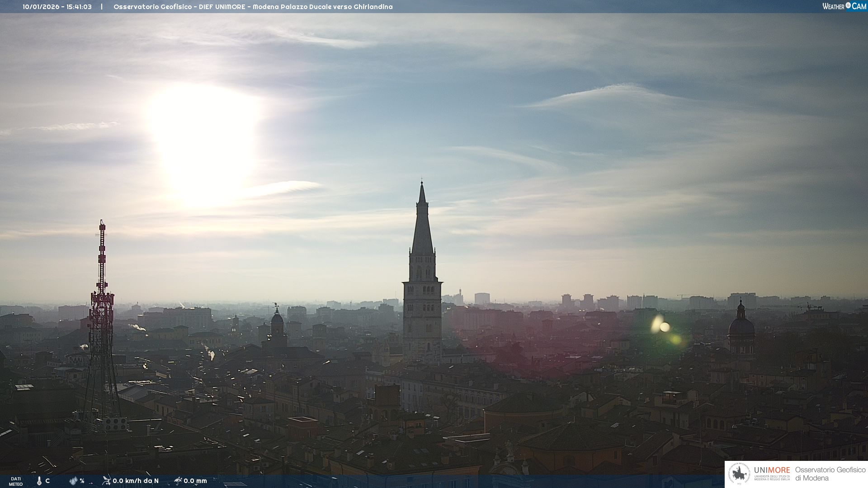Click the humidity water drops icon

[x=73, y=481]
